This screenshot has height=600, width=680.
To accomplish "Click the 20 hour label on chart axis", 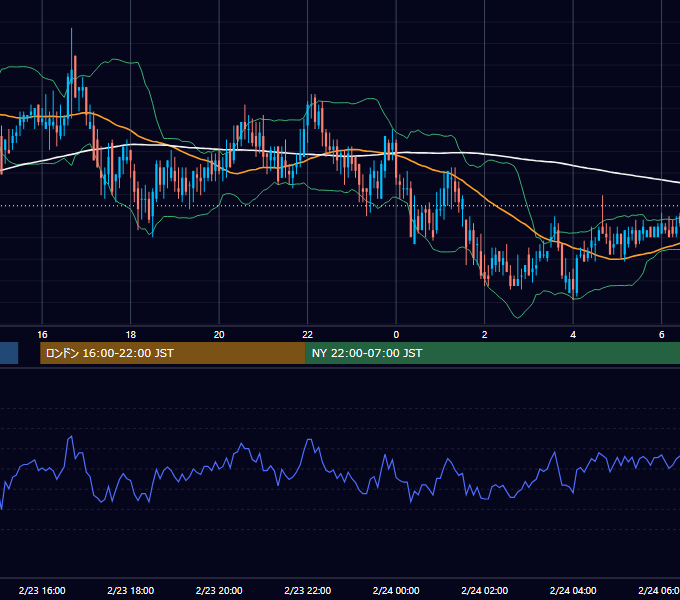I will click(219, 335).
